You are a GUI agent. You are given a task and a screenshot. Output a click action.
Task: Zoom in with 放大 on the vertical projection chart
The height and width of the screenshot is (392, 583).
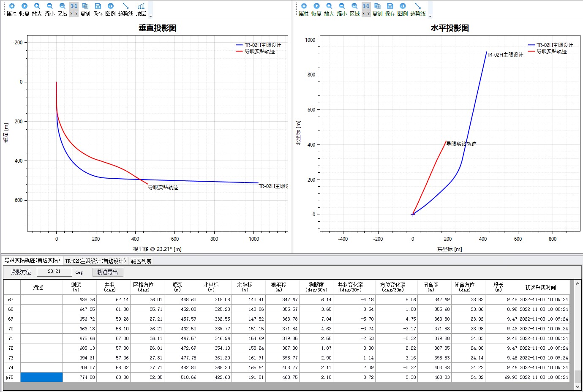pyautogui.click(x=37, y=9)
